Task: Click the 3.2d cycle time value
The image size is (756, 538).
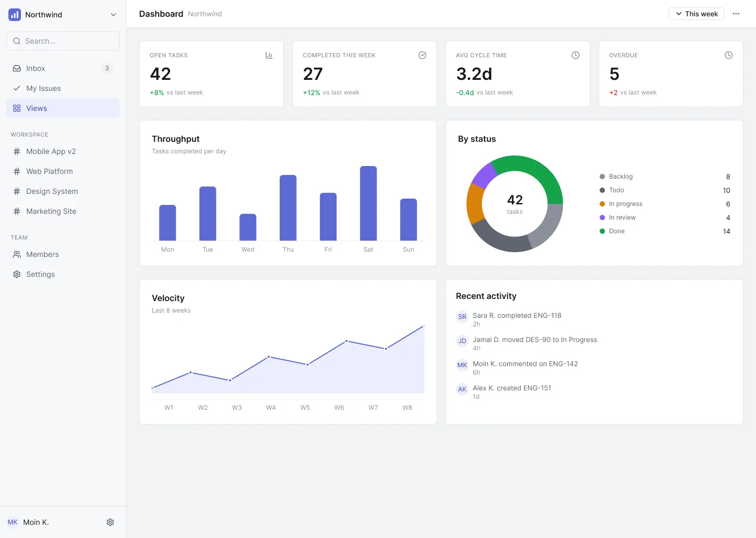Action: coord(474,74)
